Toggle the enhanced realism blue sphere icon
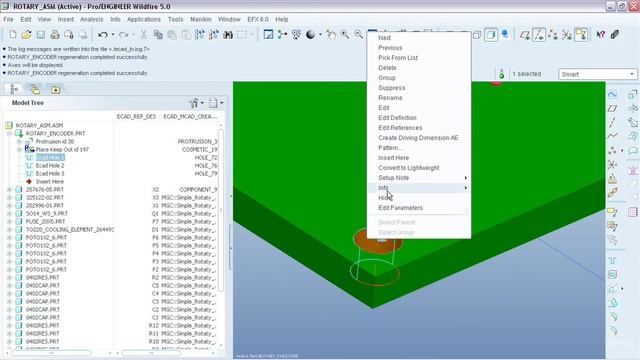The width and height of the screenshot is (640, 360). pos(505,34)
